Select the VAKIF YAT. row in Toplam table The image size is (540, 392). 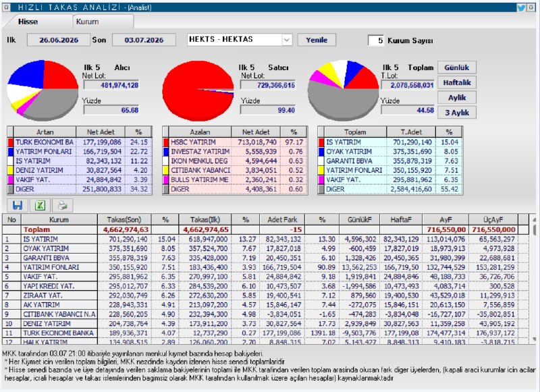click(391, 179)
